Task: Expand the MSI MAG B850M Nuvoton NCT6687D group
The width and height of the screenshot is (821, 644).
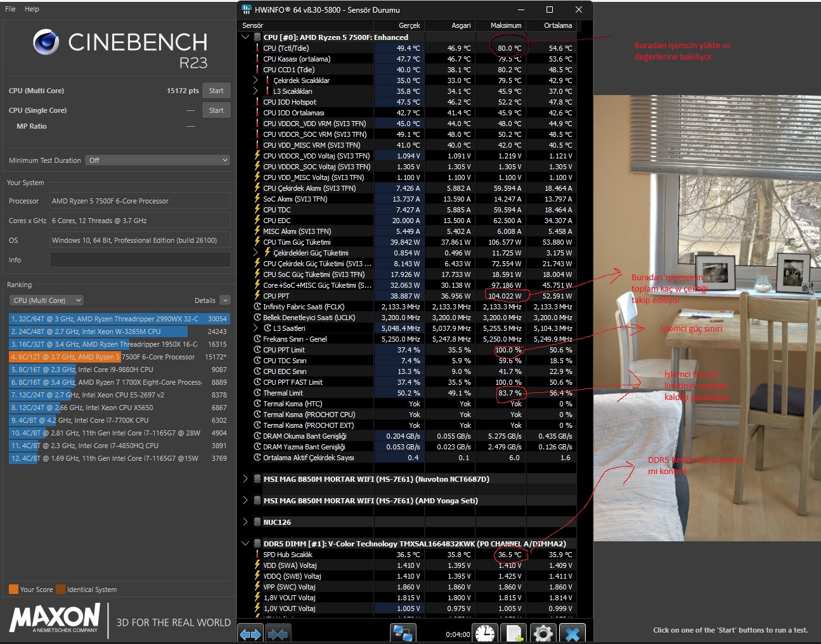Action: (245, 479)
